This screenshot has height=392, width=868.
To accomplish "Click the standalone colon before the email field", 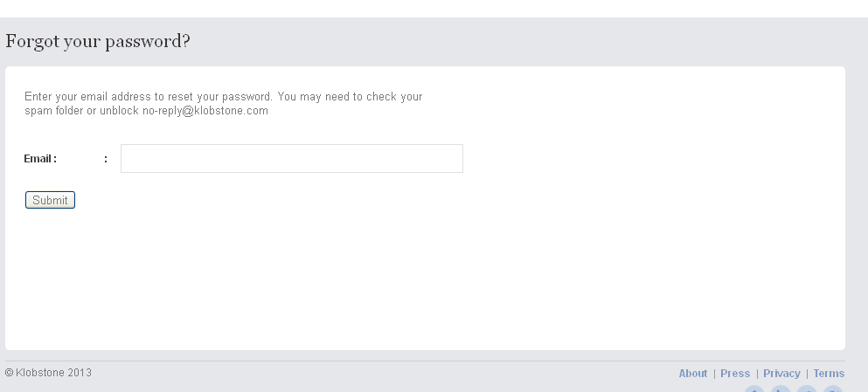I will click(x=106, y=159).
